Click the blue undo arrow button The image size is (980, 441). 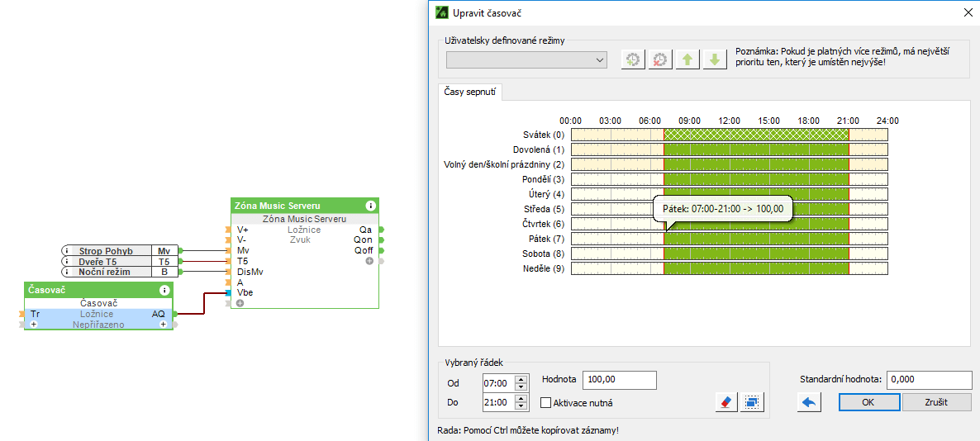click(809, 402)
